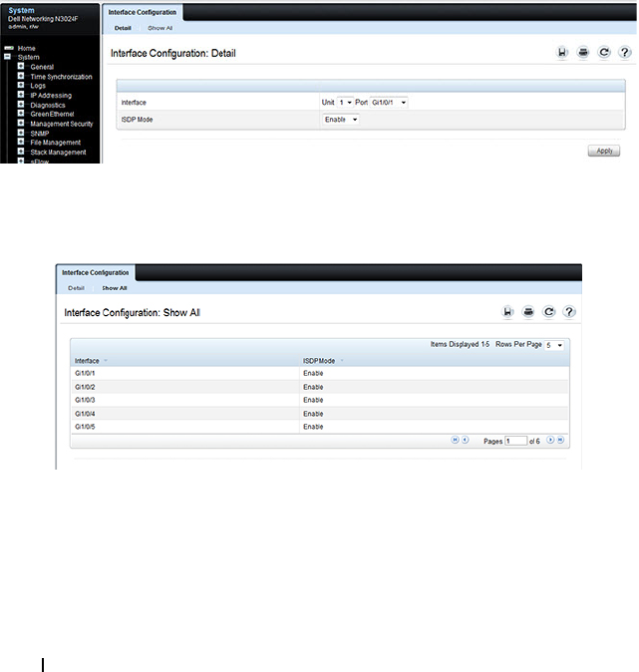
Task: Click Refresh icon in Detail page toolbar
Action: [604, 52]
